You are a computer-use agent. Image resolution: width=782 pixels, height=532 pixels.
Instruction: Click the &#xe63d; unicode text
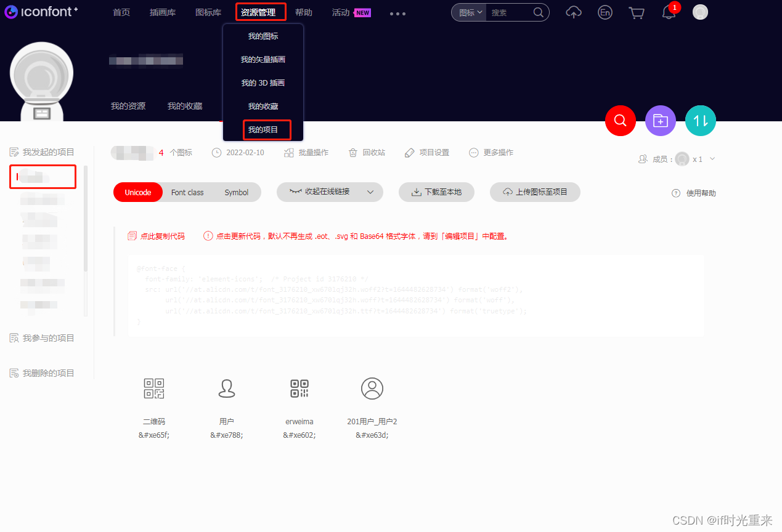(x=372, y=435)
